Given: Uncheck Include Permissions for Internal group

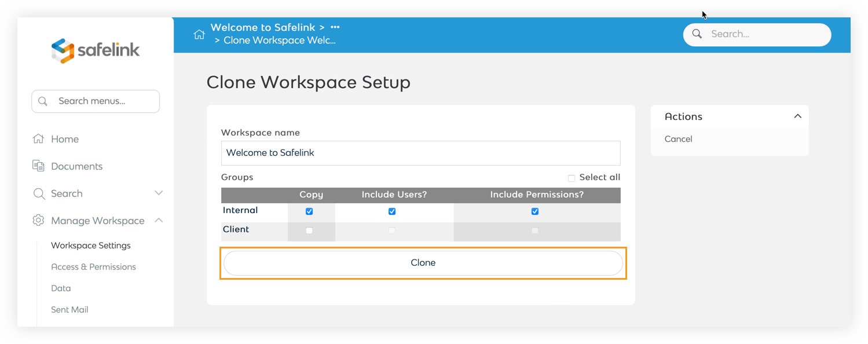Looking at the screenshot, I should coord(535,211).
